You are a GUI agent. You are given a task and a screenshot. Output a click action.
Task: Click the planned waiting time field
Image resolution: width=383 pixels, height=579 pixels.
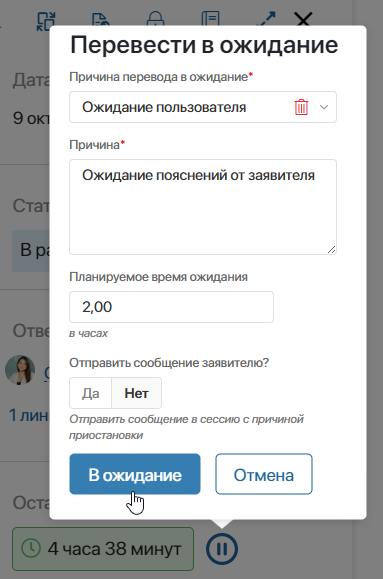171,307
